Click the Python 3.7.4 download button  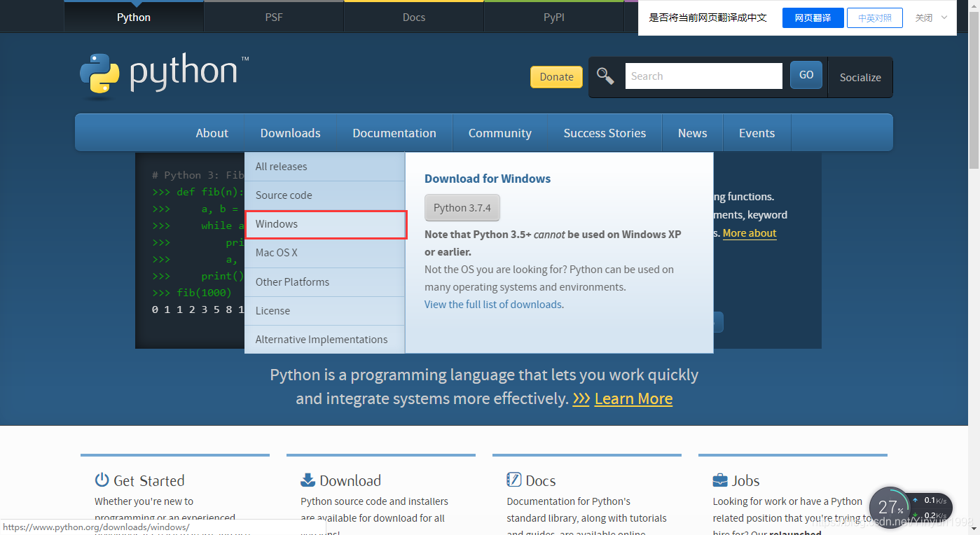pyautogui.click(x=462, y=208)
